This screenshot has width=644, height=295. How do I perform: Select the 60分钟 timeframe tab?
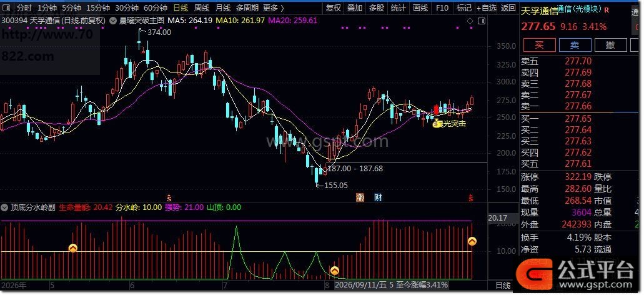(x=156, y=7)
